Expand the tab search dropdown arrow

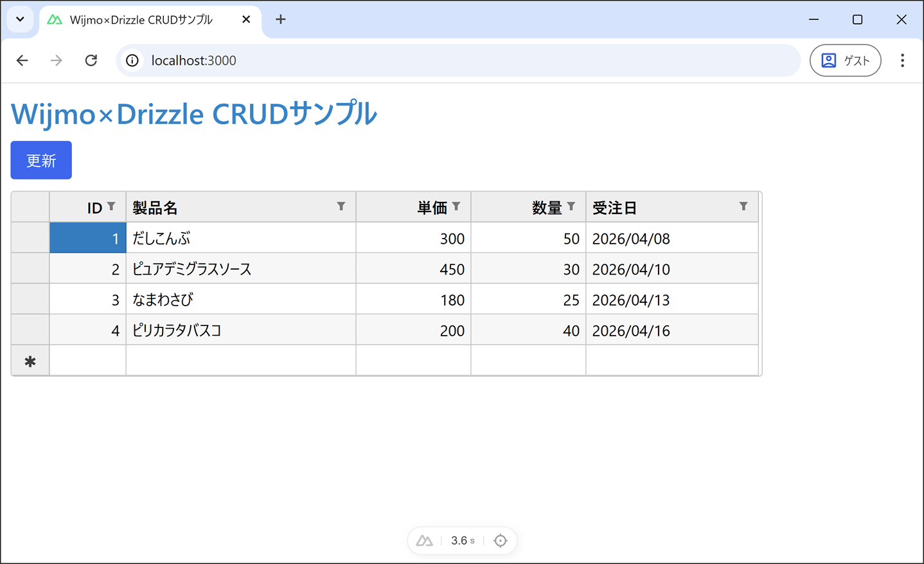21,19
